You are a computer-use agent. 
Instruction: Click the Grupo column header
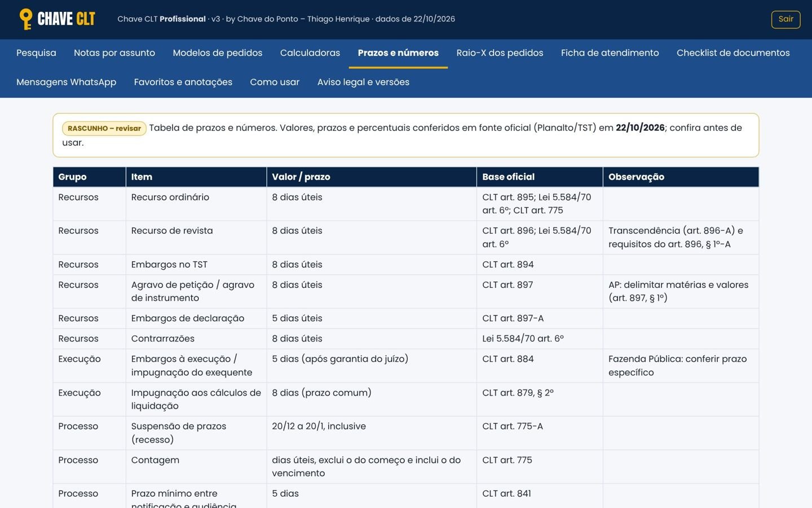point(89,177)
